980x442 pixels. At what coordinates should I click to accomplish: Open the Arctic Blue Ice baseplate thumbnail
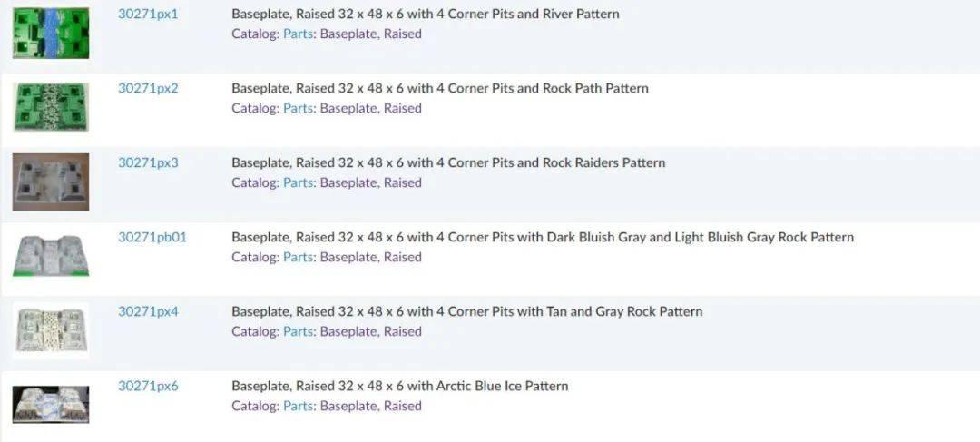coord(51,405)
